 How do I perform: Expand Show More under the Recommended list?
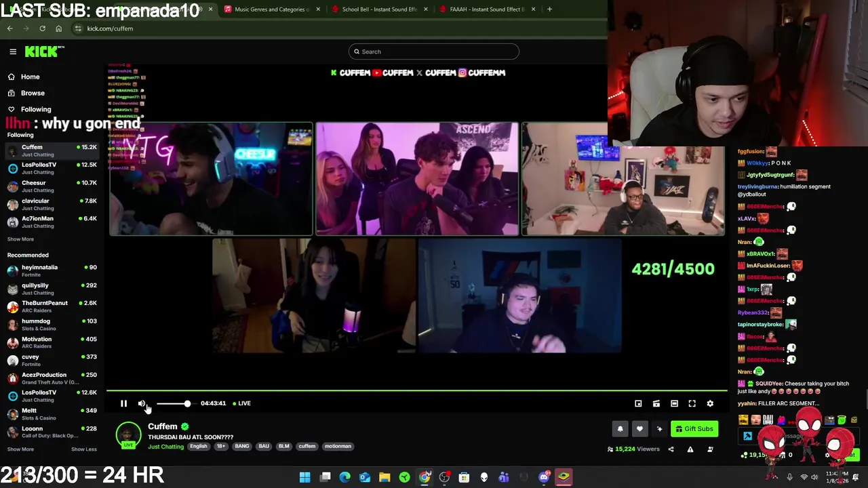[x=20, y=449]
